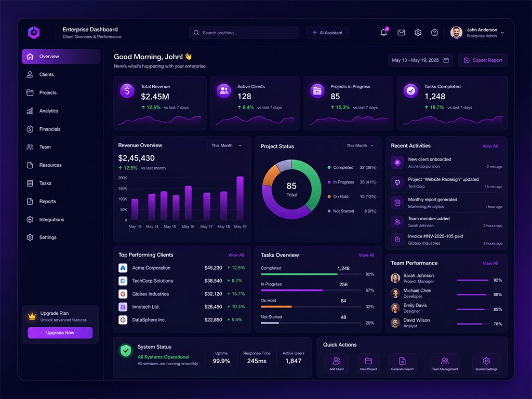532x399 pixels.
Task: Open the May 13 - May 19 date picker
Action: click(x=420, y=60)
